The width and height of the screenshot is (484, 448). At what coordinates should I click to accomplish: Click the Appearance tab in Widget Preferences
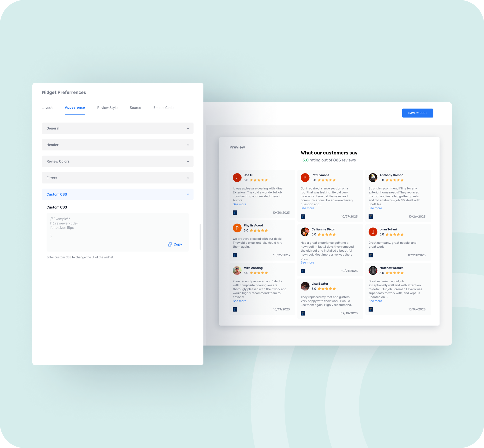pos(75,107)
